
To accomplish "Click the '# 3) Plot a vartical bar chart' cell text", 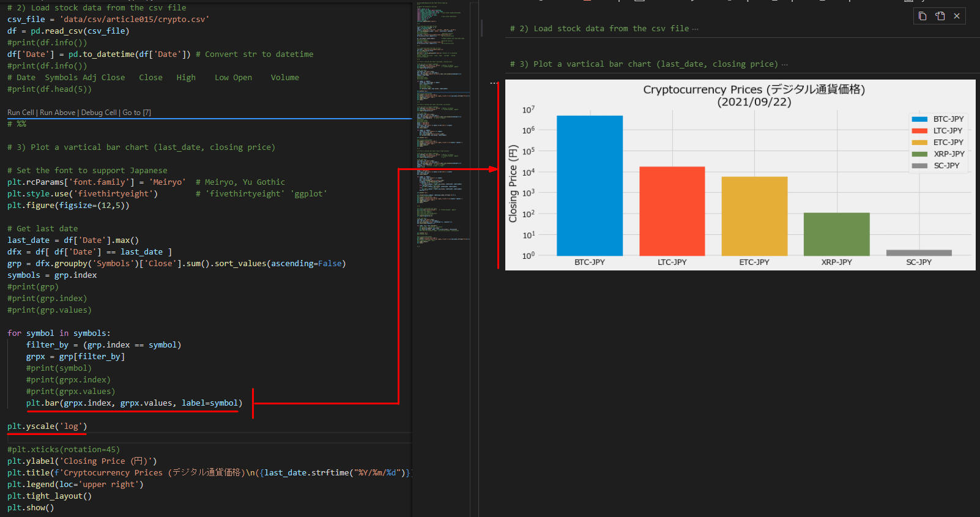I will coord(644,64).
